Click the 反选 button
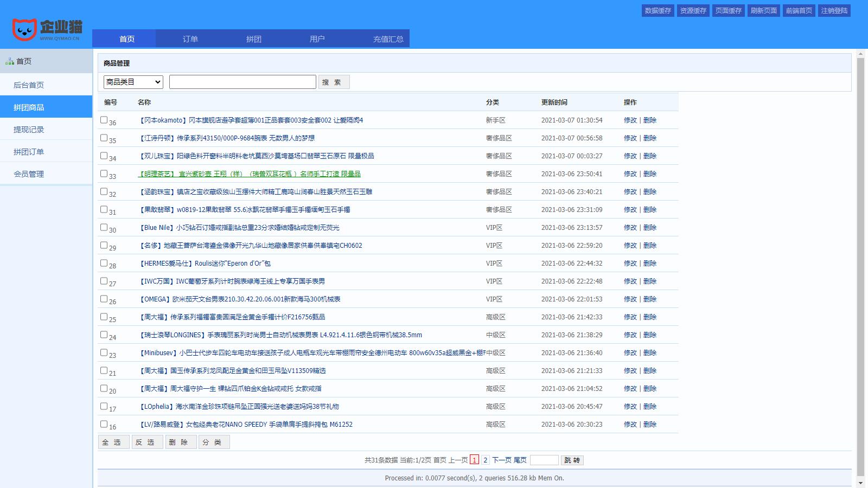This screenshot has width=868, height=488. [147, 442]
